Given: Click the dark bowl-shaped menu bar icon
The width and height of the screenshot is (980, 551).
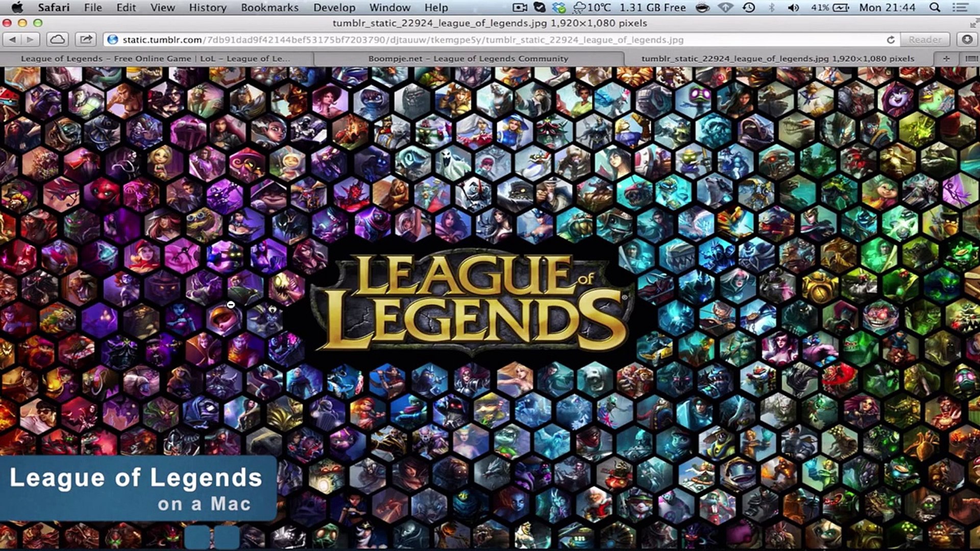Looking at the screenshot, I should pyautogui.click(x=702, y=7).
